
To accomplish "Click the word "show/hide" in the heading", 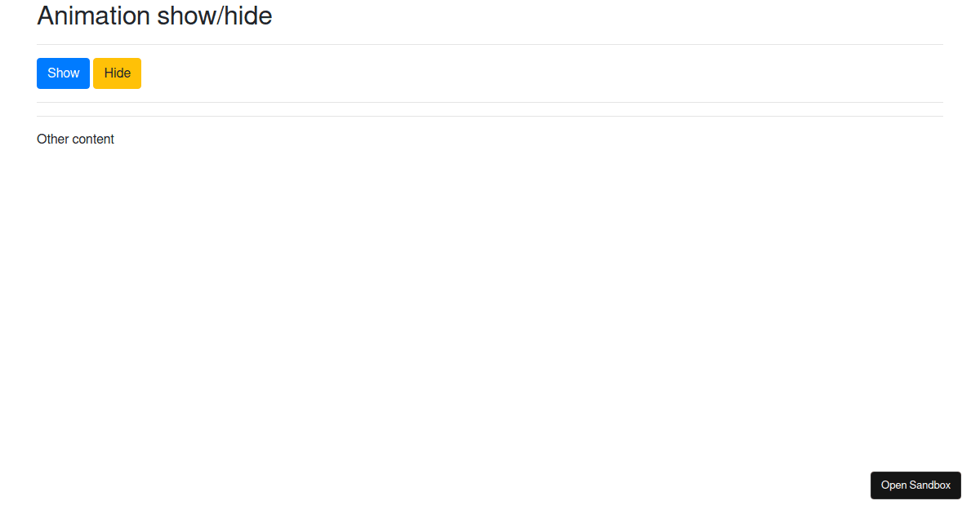I will [x=214, y=16].
